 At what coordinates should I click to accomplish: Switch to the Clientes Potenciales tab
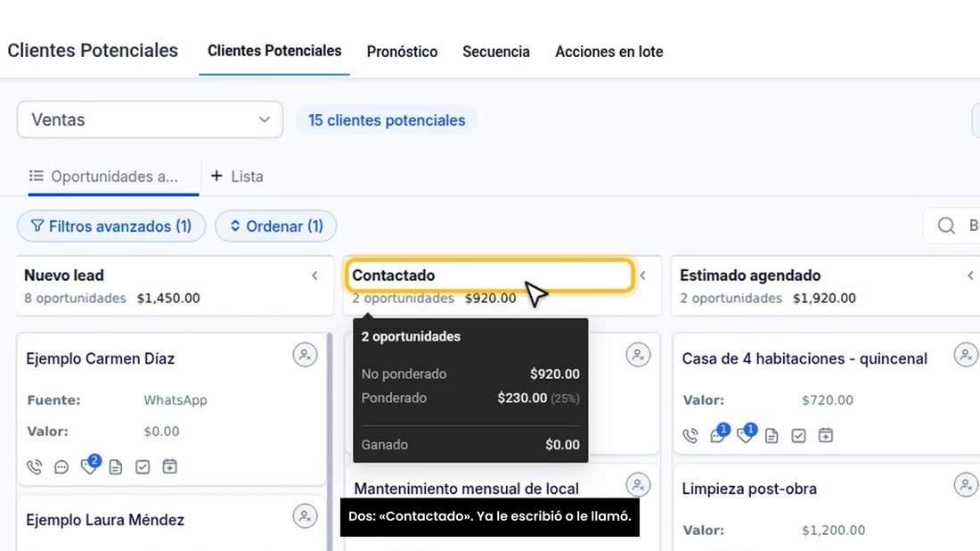(274, 51)
